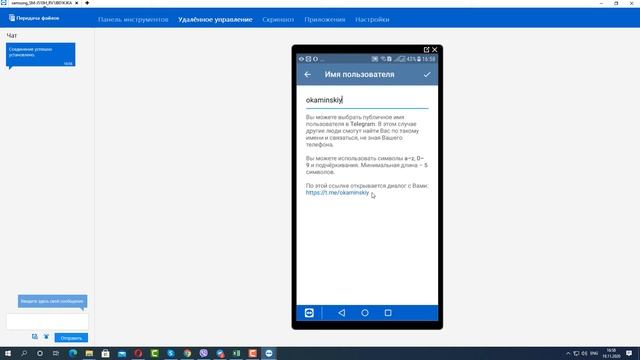Tap the Android home circle button
640x360 pixels.
click(x=365, y=313)
